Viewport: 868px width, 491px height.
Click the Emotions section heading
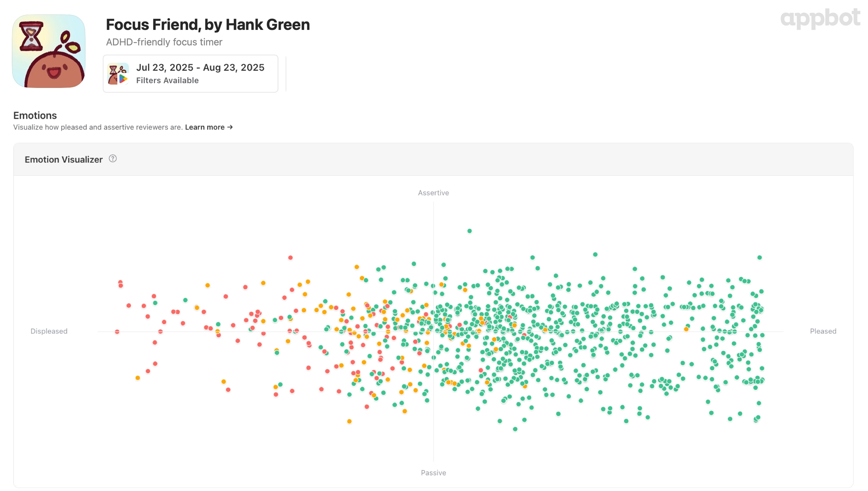pyautogui.click(x=35, y=115)
